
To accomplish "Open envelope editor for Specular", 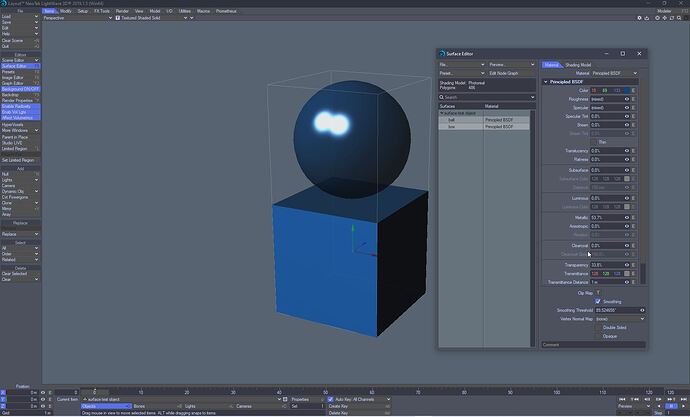I will click(634, 108).
